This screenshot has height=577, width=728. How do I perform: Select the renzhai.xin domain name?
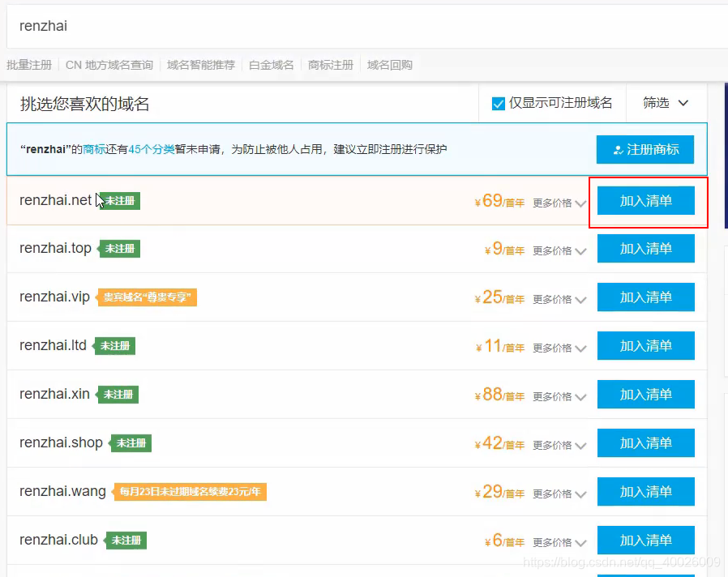[54, 394]
